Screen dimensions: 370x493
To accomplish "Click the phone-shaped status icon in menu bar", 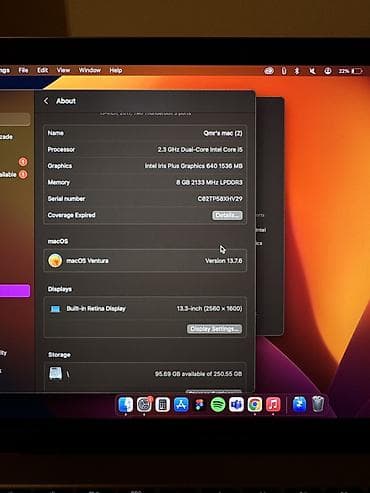I will [x=284, y=71].
